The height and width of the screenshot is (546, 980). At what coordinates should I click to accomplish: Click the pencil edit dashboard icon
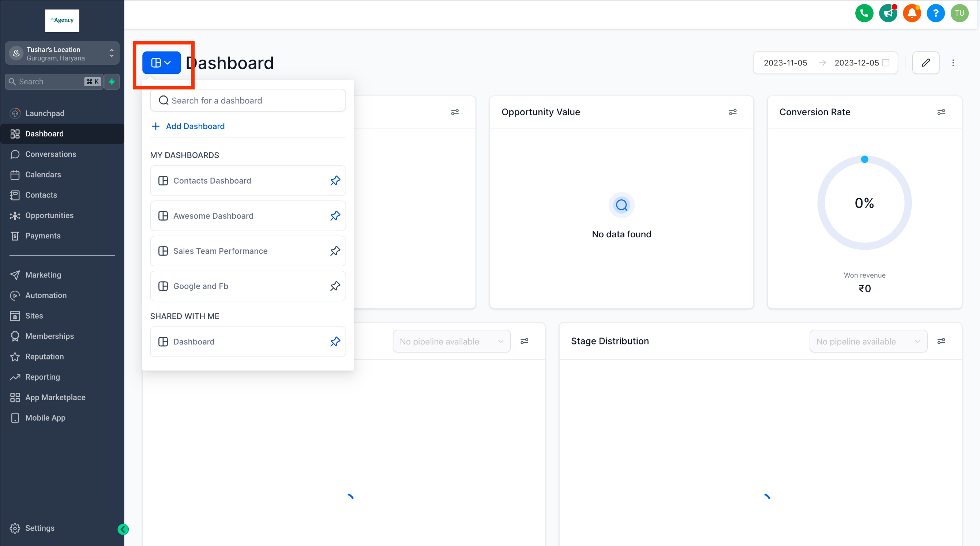(x=925, y=63)
